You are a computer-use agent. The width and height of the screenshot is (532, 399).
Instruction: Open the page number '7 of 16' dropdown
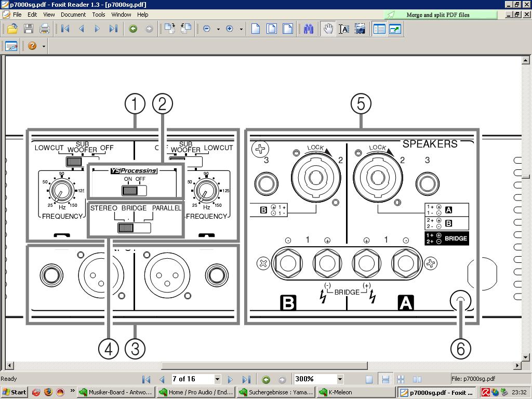pyautogui.click(x=218, y=379)
